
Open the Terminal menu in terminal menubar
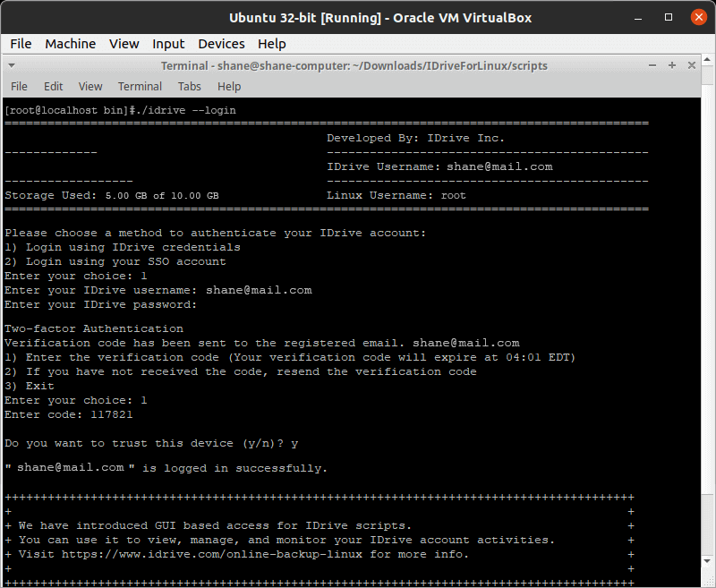140,86
